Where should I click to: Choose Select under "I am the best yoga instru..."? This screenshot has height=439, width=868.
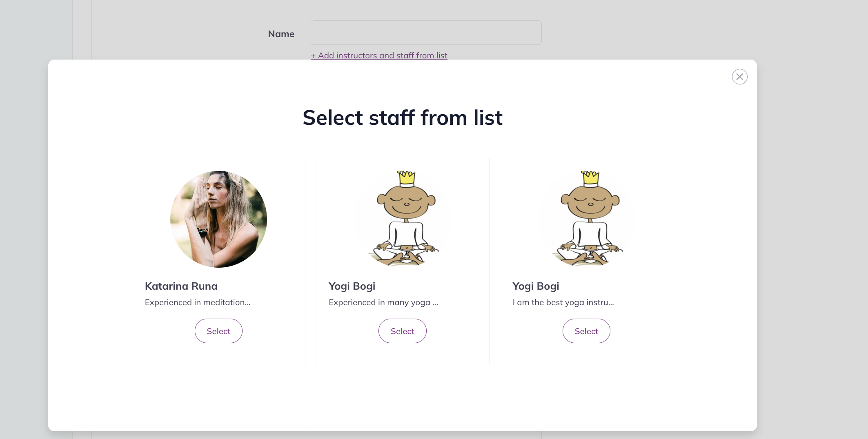click(x=586, y=331)
